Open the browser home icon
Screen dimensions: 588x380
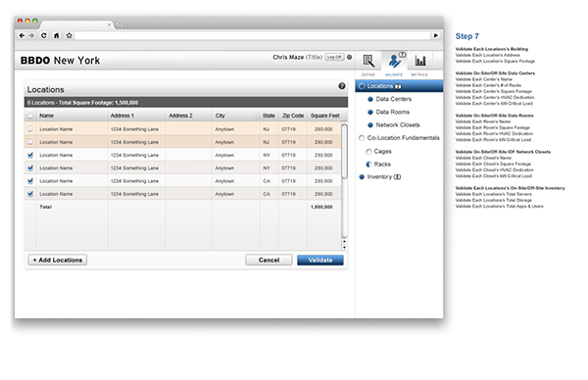coord(56,35)
